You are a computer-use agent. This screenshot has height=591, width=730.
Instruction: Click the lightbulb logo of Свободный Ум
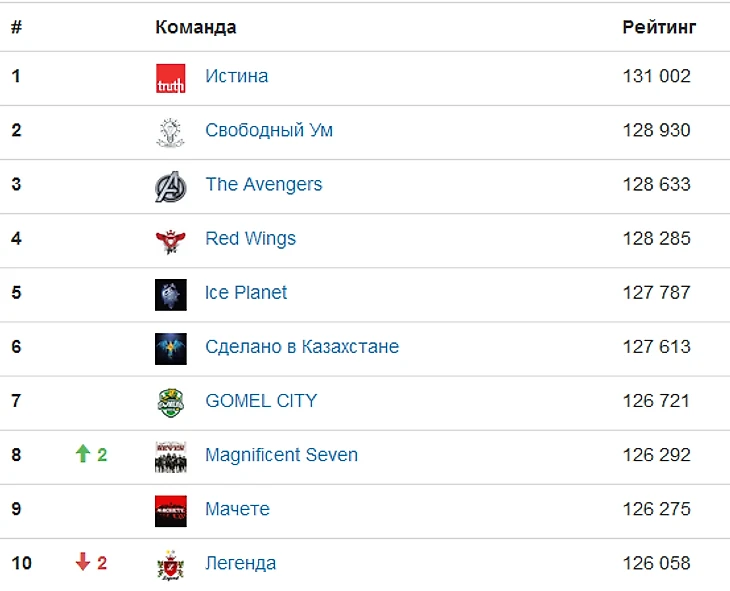tap(170, 133)
